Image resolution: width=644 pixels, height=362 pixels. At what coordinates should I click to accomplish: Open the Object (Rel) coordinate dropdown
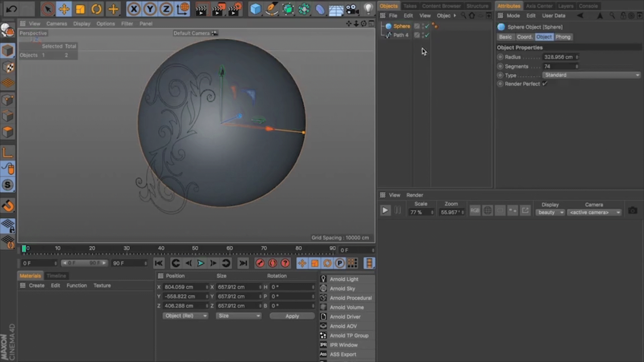coord(185,316)
